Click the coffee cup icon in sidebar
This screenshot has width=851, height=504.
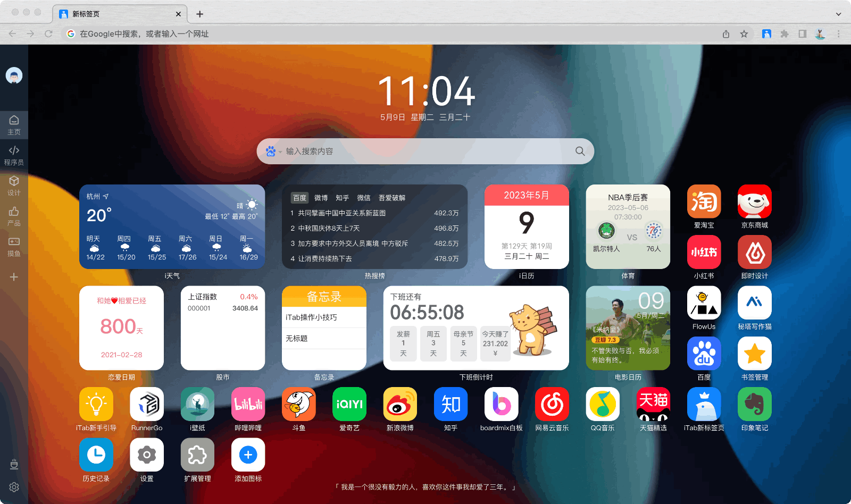tap(14, 464)
